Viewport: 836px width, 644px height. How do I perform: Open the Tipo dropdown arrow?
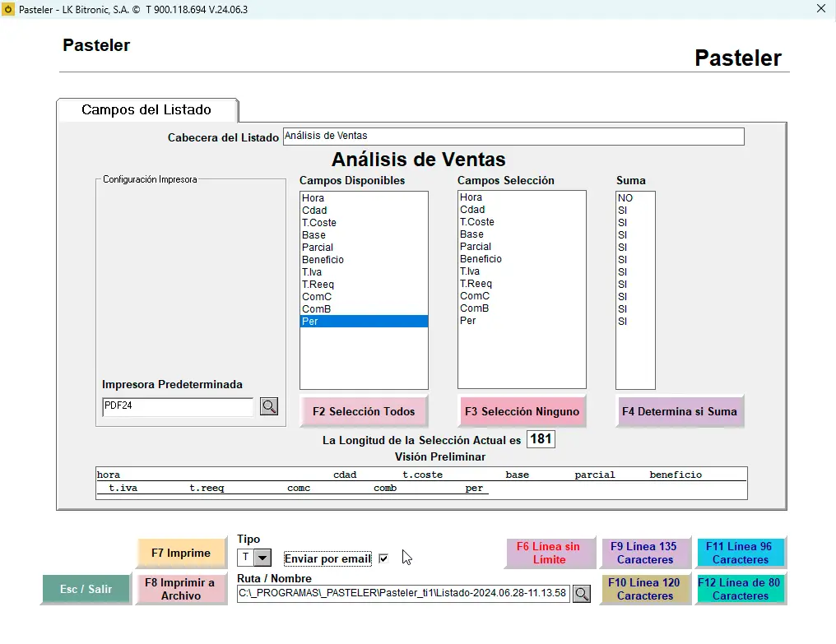coord(262,558)
